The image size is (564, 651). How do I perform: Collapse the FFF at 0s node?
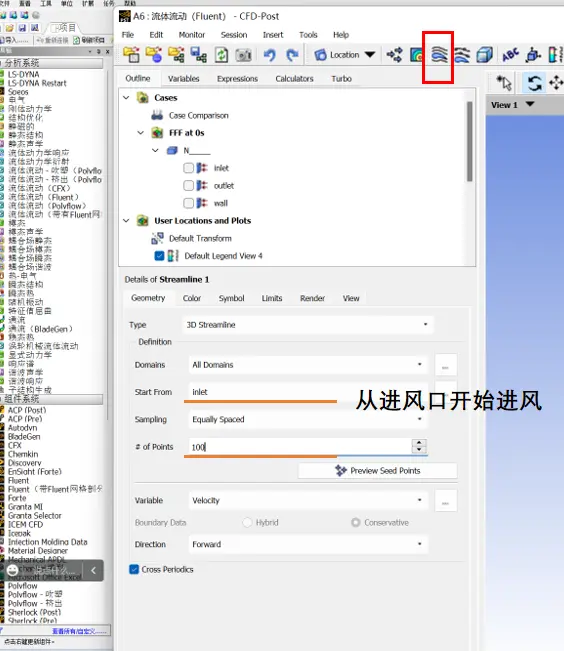(x=141, y=133)
